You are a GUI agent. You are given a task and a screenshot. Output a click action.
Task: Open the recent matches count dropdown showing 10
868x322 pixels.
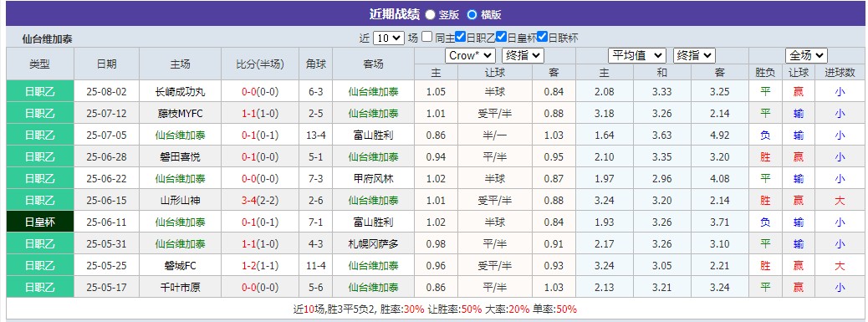coord(389,38)
